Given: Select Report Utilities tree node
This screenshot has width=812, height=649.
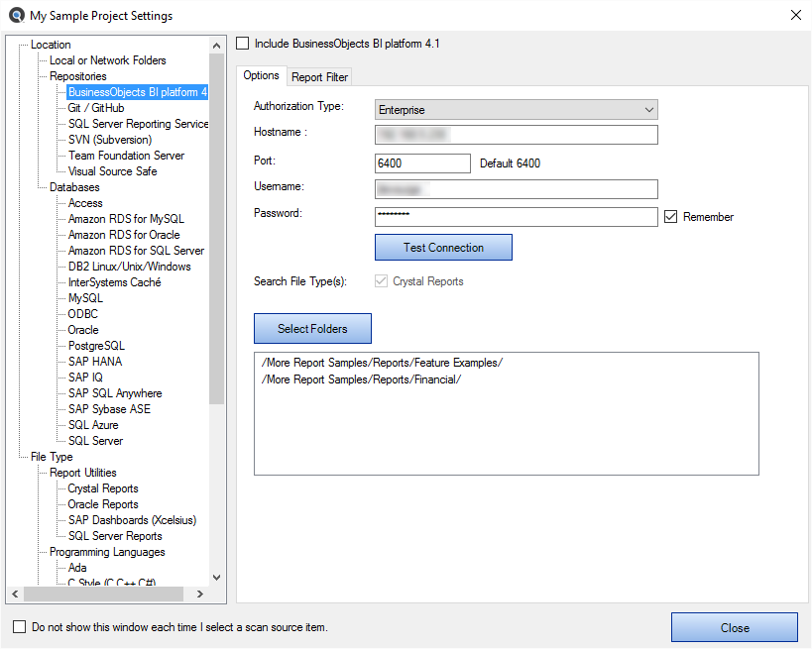Looking at the screenshot, I should [x=83, y=472].
